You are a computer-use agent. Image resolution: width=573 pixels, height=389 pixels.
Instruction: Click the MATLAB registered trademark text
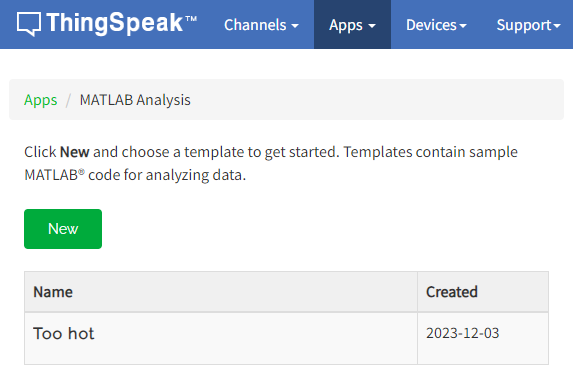[x=54, y=175]
